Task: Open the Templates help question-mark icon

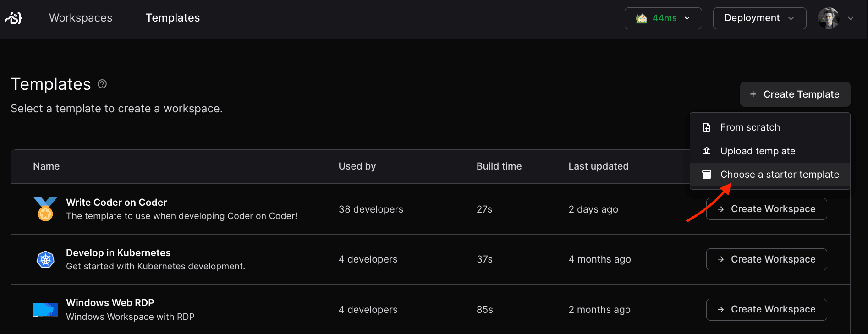Action: [102, 84]
